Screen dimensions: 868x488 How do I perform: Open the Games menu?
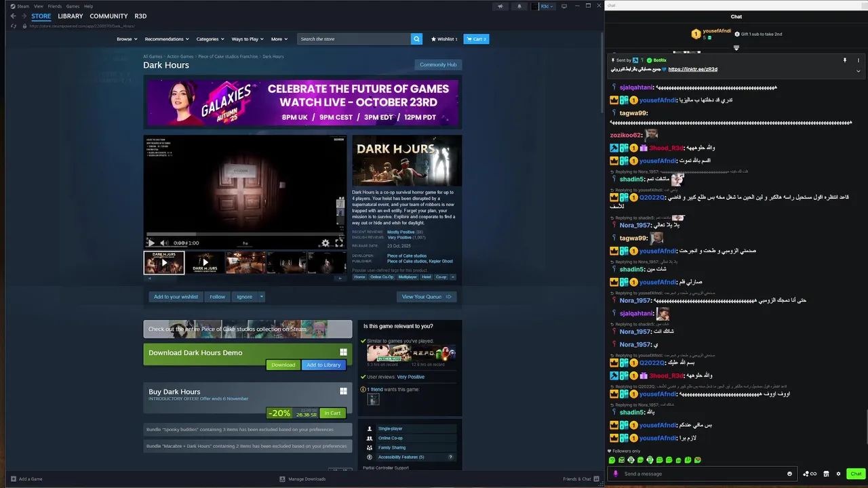coord(73,6)
